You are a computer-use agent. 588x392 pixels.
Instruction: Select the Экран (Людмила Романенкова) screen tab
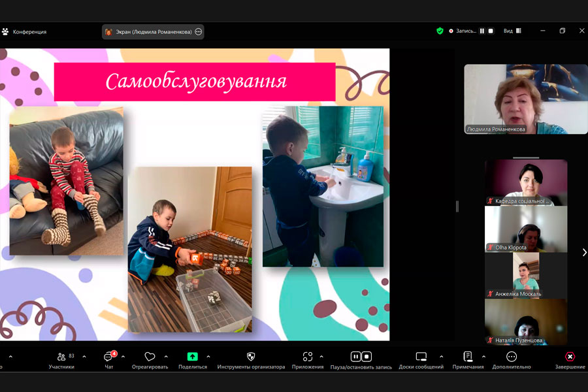(153, 32)
